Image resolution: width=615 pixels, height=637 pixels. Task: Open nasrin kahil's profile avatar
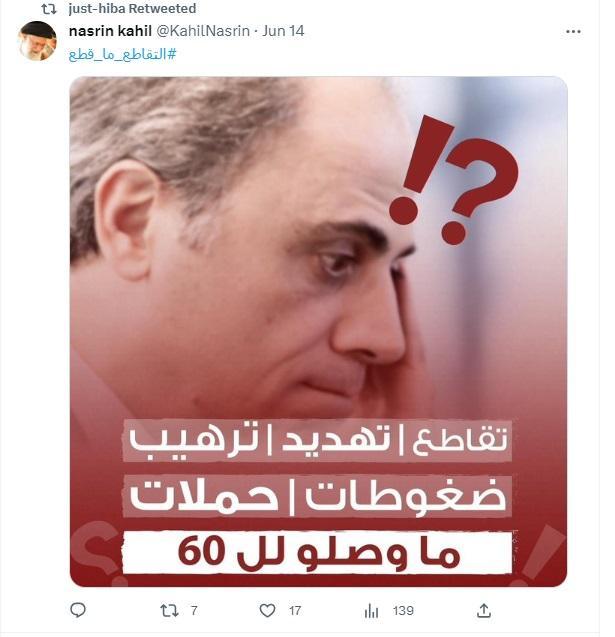[37, 41]
